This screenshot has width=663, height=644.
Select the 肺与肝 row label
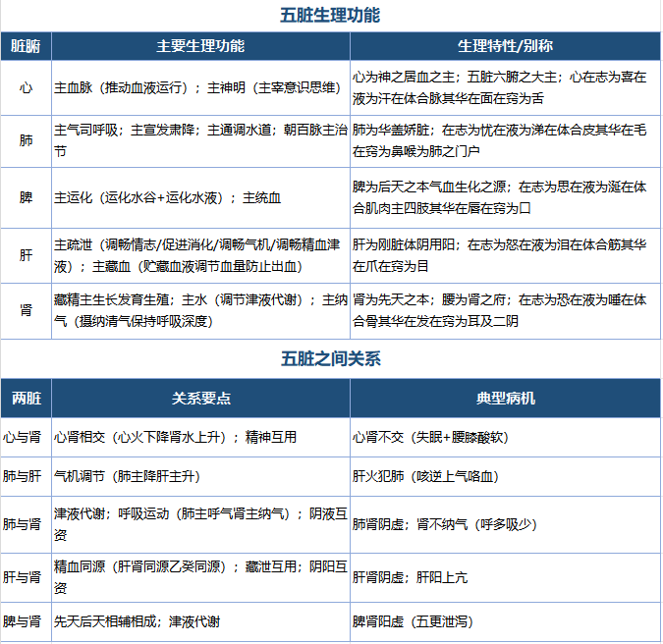click(x=26, y=477)
